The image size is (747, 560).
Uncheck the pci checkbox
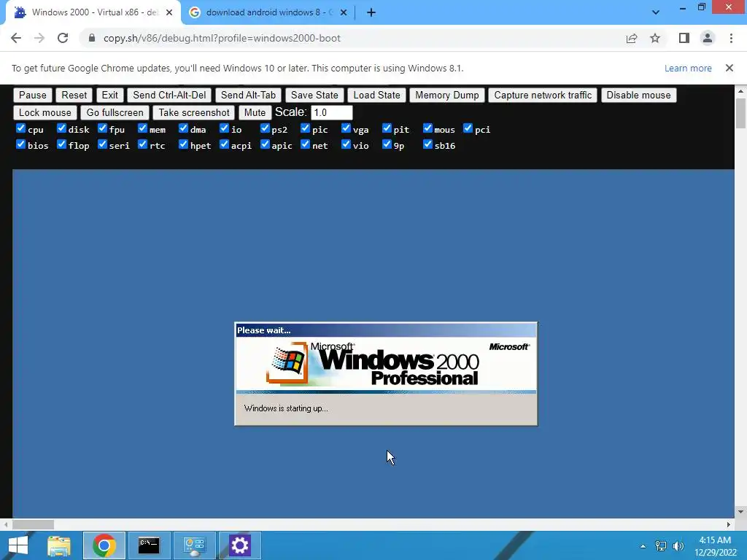click(468, 128)
